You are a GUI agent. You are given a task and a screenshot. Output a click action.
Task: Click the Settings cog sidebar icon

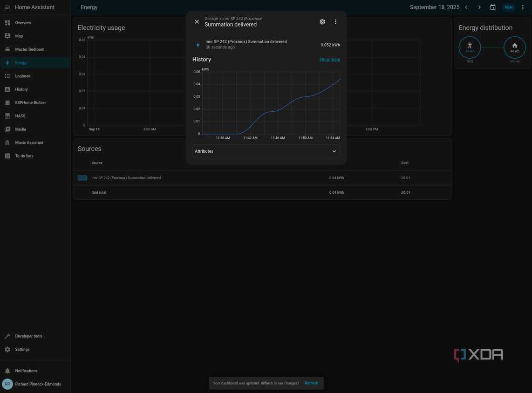7,349
